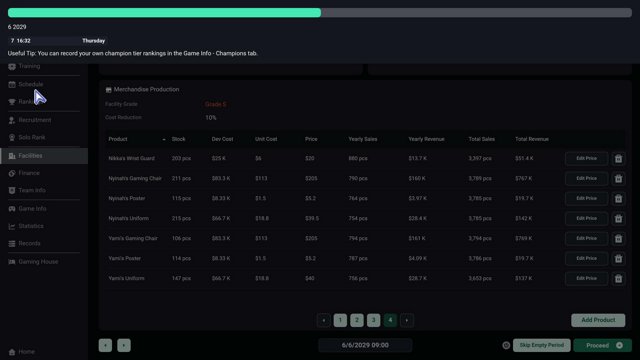Edit Price for Nikka's Wrist Guard

[587, 158]
